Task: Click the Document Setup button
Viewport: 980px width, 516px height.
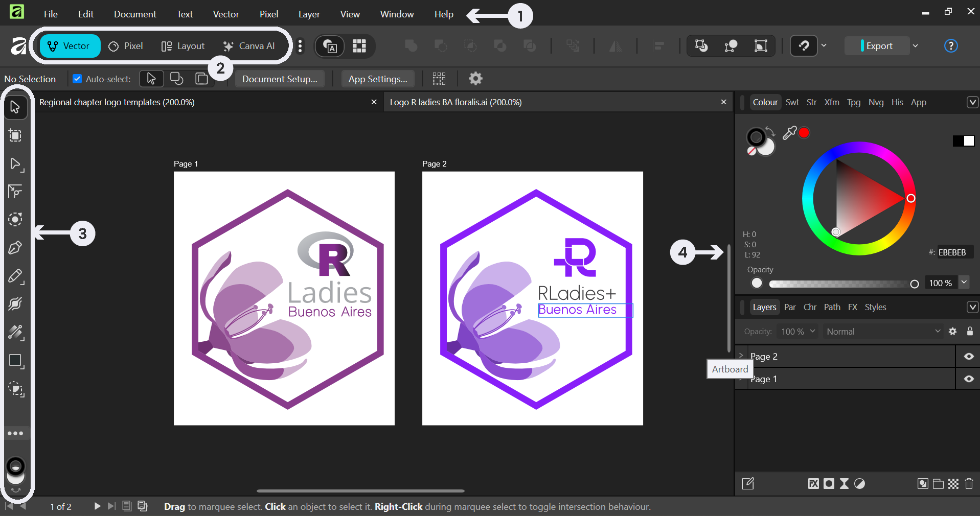Action: 280,79
